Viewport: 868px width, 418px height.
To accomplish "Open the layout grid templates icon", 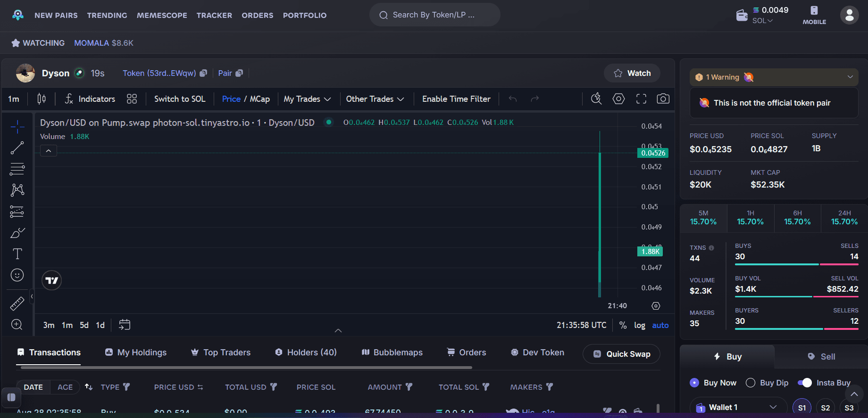I will click(132, 99).
